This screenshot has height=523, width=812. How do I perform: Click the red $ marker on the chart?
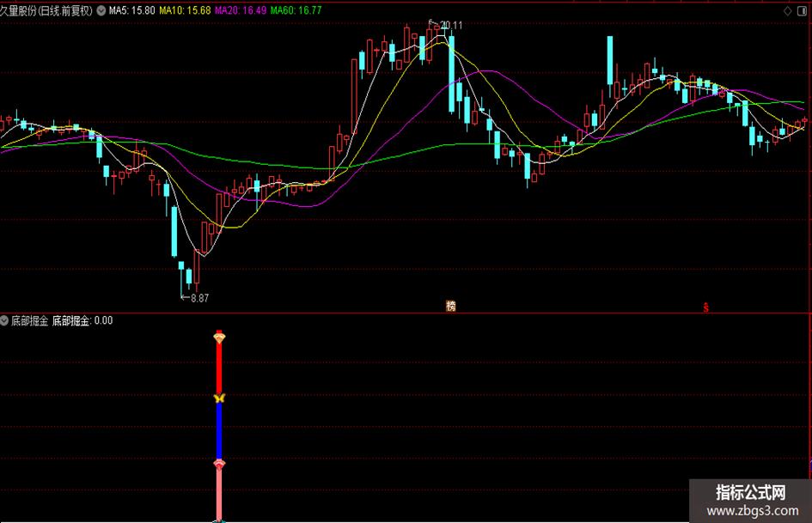705,307
